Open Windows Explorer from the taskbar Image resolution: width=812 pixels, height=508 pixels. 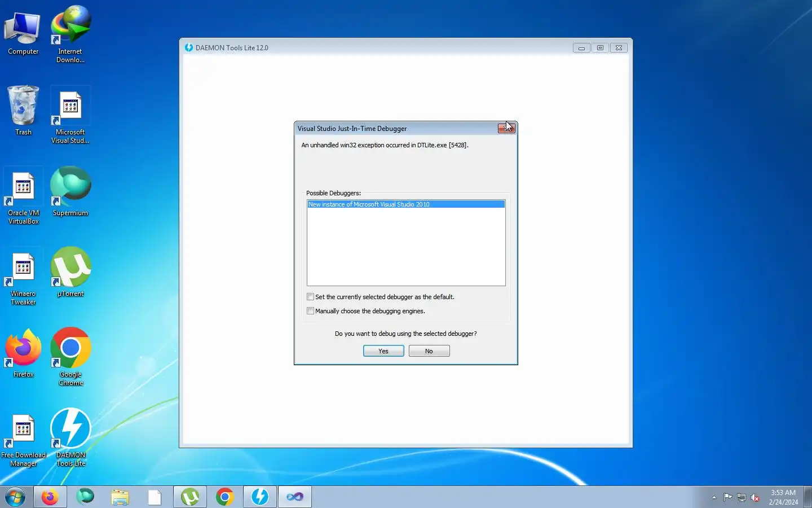[120, 497]
